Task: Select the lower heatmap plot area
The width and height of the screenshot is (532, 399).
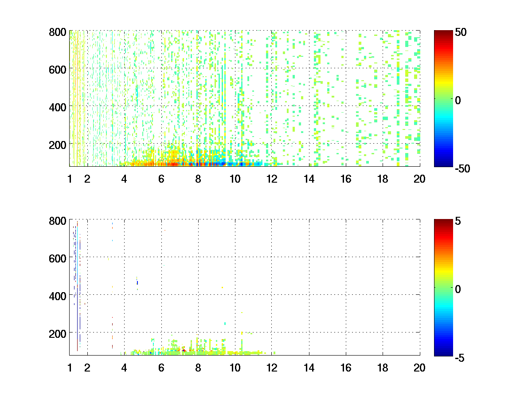Action: point(245,287)
